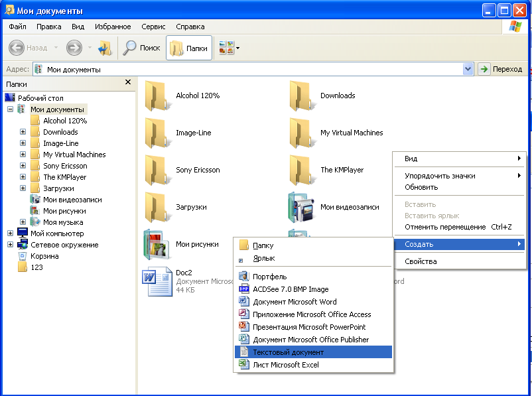Select the The KMPlayer folder icon in file pane

pos(302,170)
